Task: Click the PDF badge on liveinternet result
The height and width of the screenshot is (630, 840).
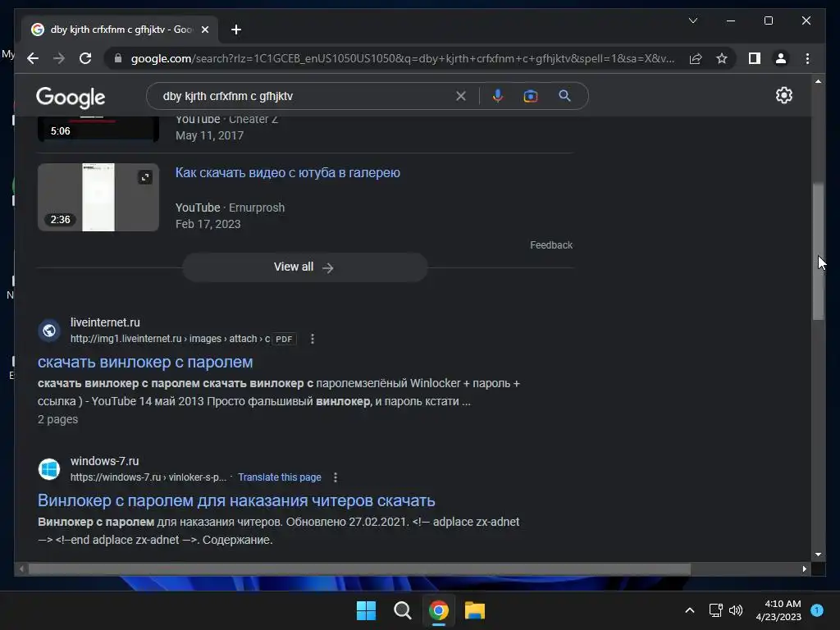Action: [284, 339]
